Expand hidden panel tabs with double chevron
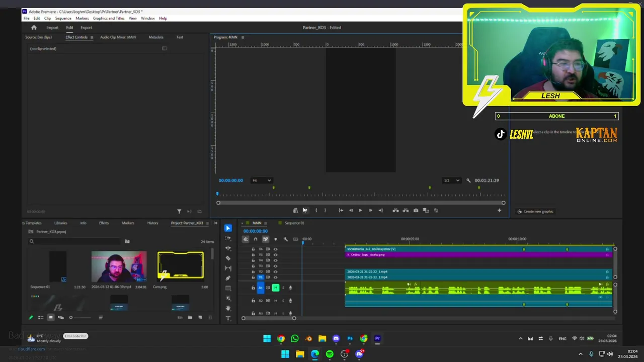This screenshot has width=644, height=362. click(216, 223)
